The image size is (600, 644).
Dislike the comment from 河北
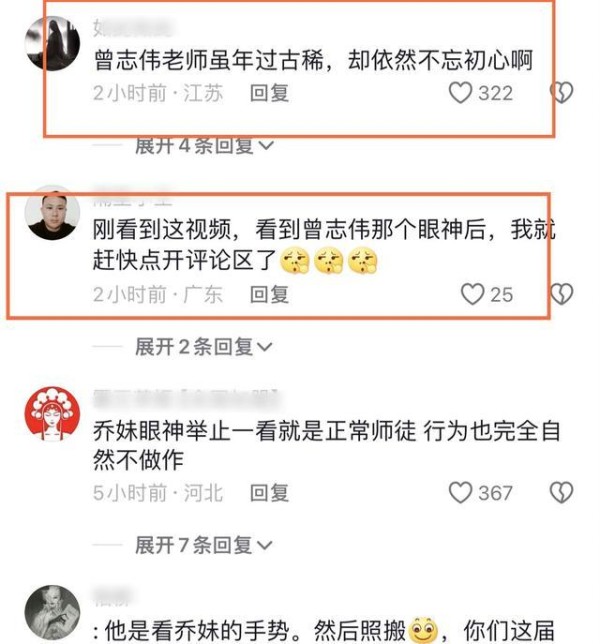point(561,492)
